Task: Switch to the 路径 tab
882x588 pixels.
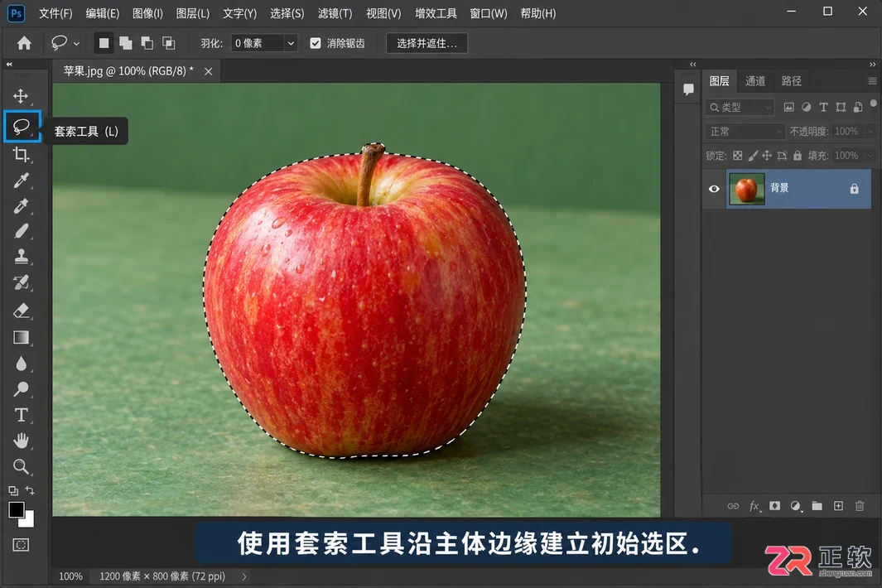Action: (x=792, y=81)
